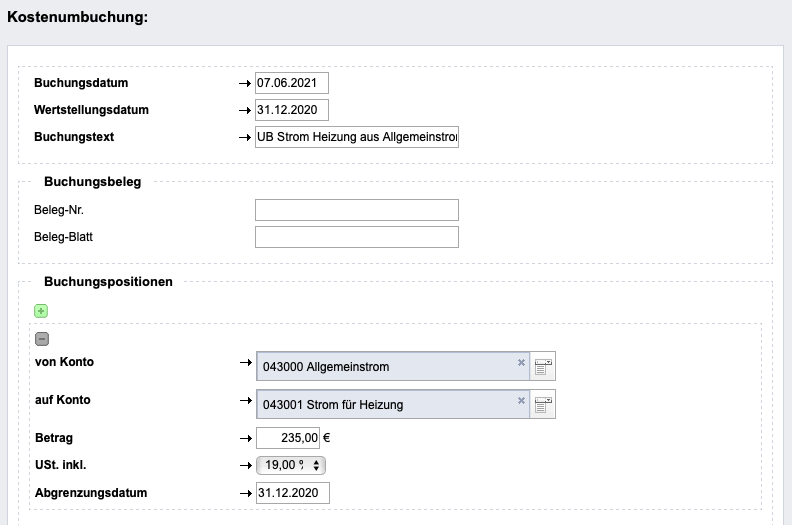
Task: Click the empty Beleg-Blatt input field
Action: 357,237
